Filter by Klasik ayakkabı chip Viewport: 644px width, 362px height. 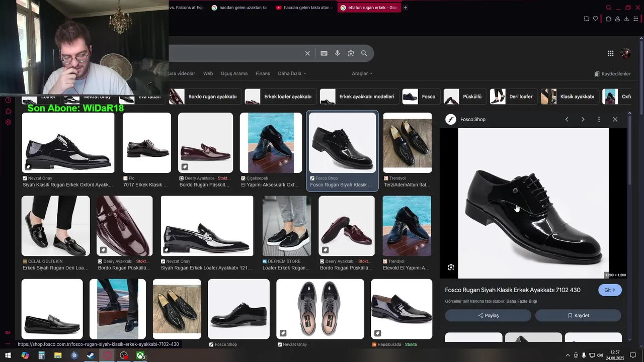coord(570,97)
